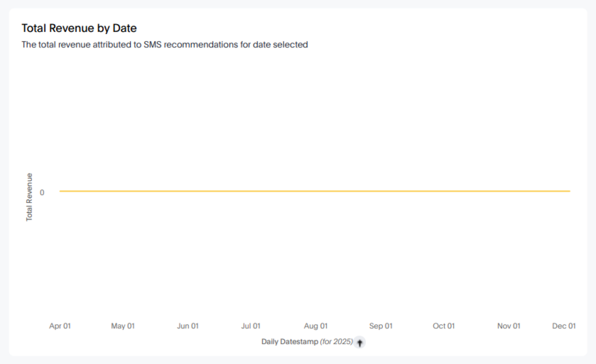Click the left end of the yellow line

(61, 191)
